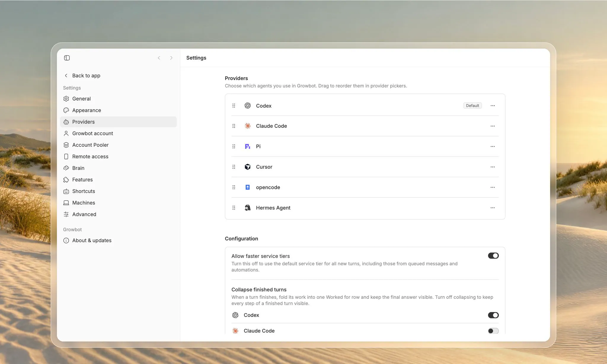This screenshot has width=607, height=364.
Task: Disable Allow faster service tiers
Action: tap(493, 256)
